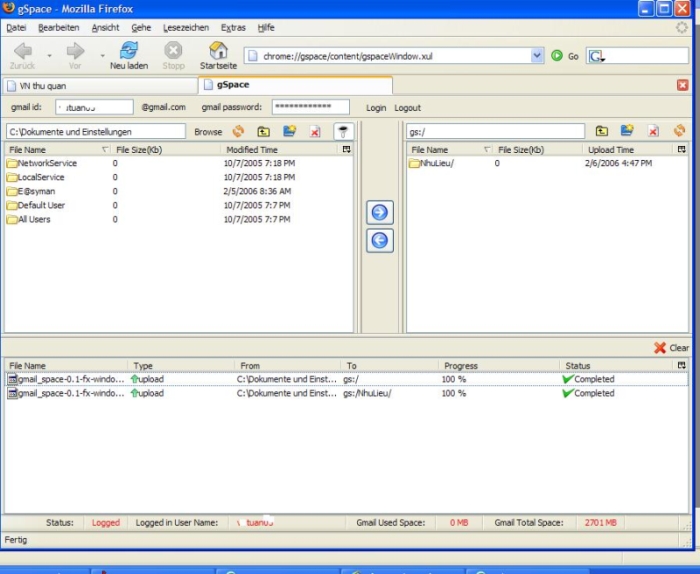Go up one folder in local panel

263,131
